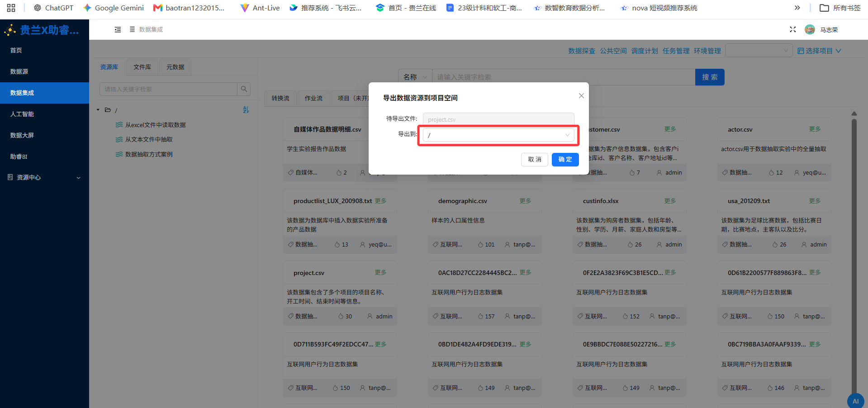Image resolution: width=868 pixels, height=408 pixels.
Task: Open the 名称 search type dropdown
Action: pos(415,77)
